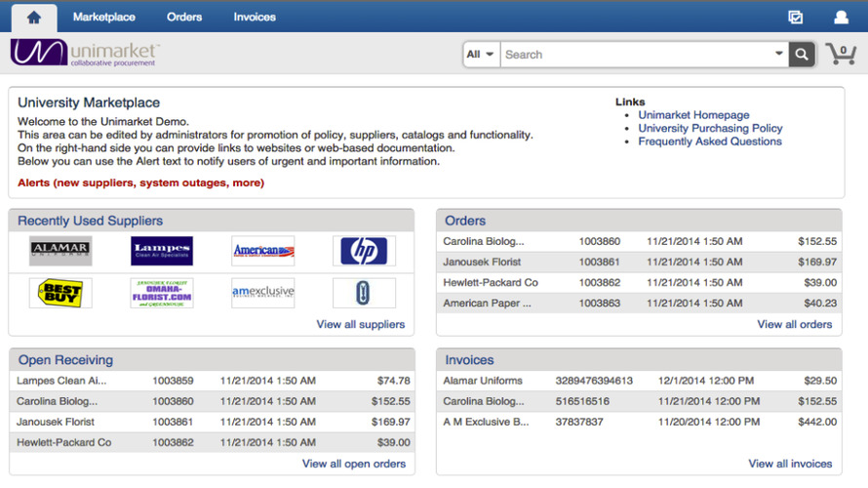The image size is (868, 488).
Task: Open Hewlett-Packard Co row in Open Receiving
Action: pos(212,442)
